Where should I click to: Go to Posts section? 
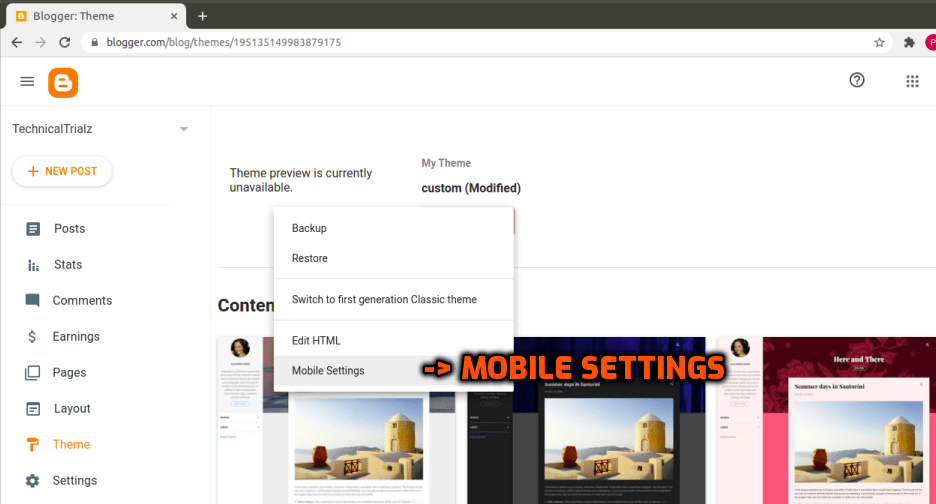point(69,229)
